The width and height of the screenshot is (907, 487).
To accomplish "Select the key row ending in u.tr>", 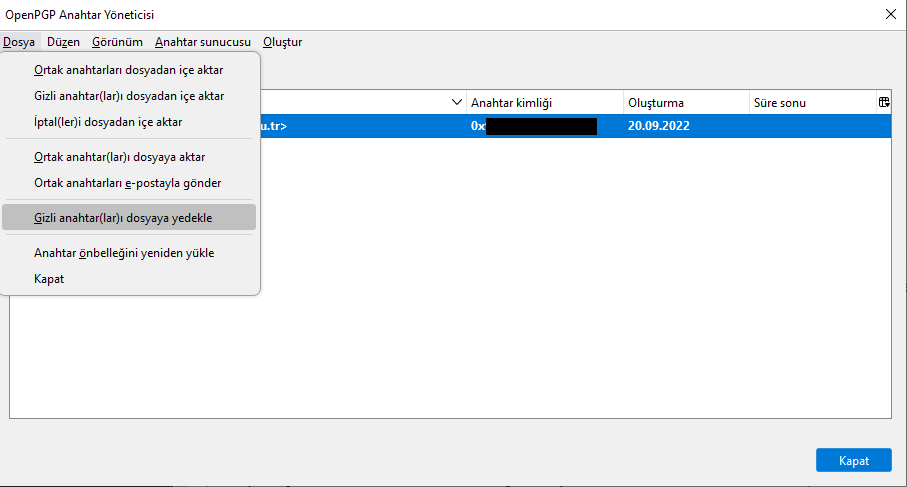I will point(576,126).
